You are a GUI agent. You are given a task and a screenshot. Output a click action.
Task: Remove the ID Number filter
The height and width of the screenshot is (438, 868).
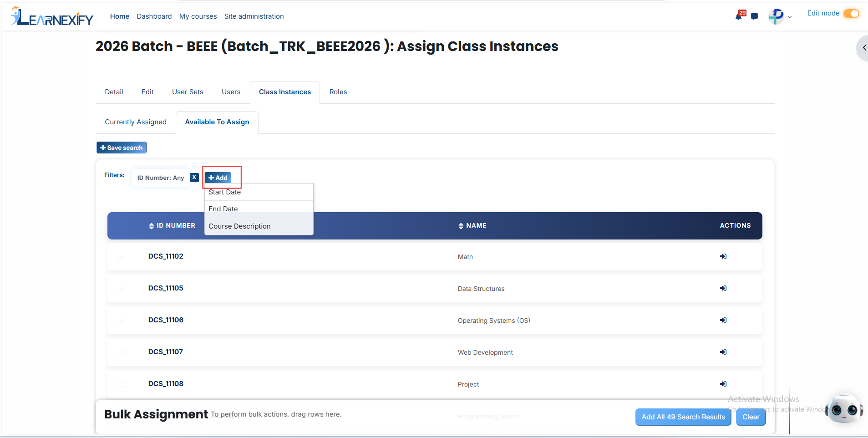(x=194, y=177)
